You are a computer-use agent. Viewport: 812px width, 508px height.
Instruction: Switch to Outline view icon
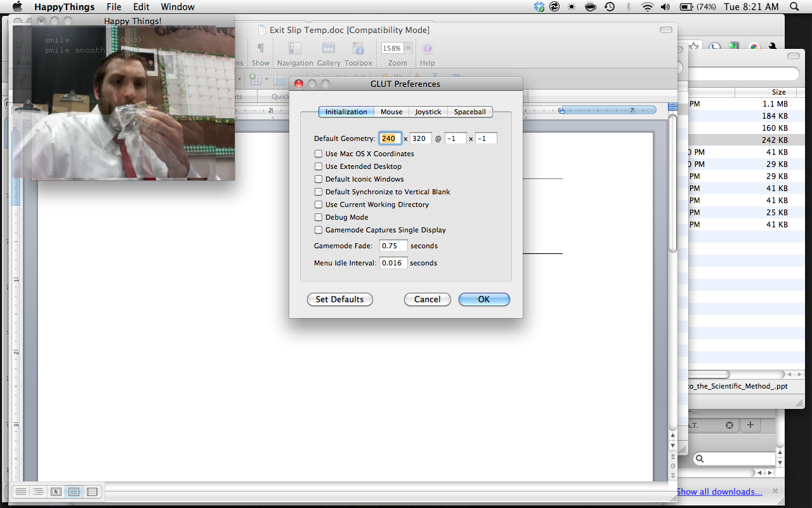38,491
